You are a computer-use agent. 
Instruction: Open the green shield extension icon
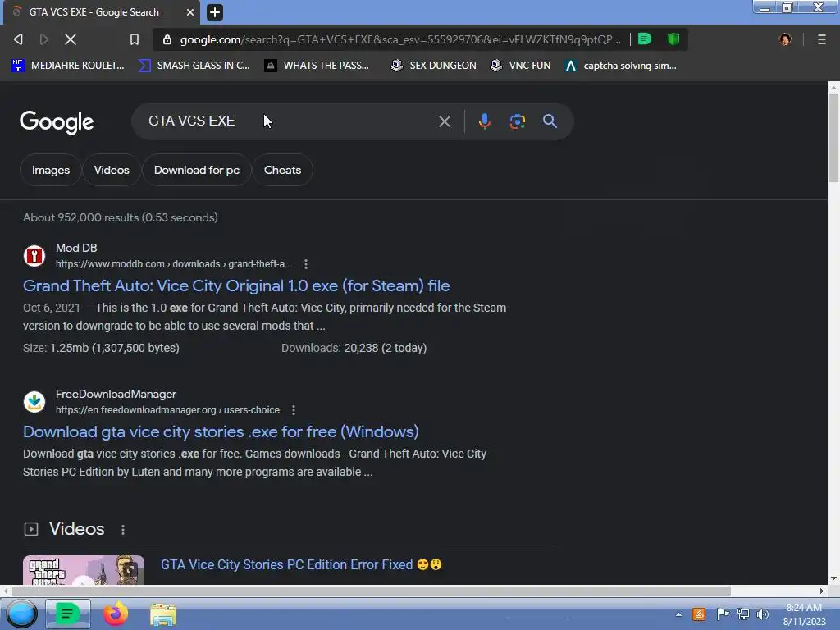click(673, 39)
